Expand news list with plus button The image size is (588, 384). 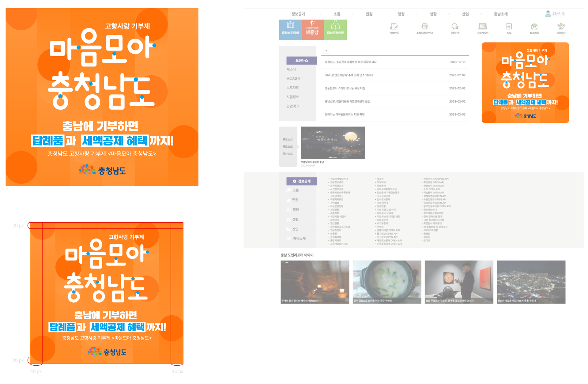(326, 51)
